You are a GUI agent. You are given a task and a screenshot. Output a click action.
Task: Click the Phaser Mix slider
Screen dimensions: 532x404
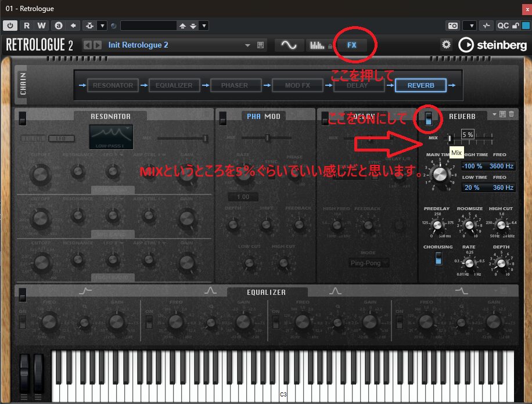click(267, 138)
